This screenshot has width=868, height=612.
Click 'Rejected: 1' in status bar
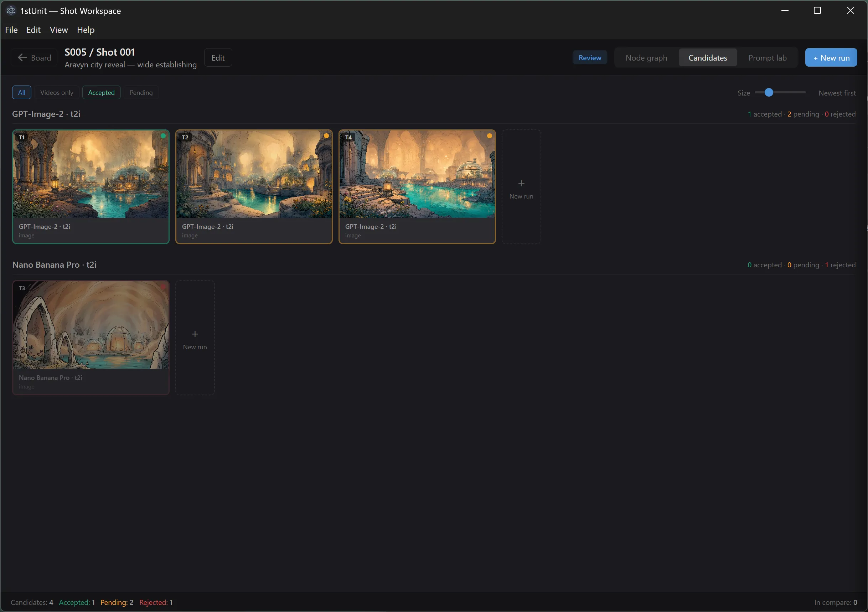pyautogui.click(x=156, y=602)
